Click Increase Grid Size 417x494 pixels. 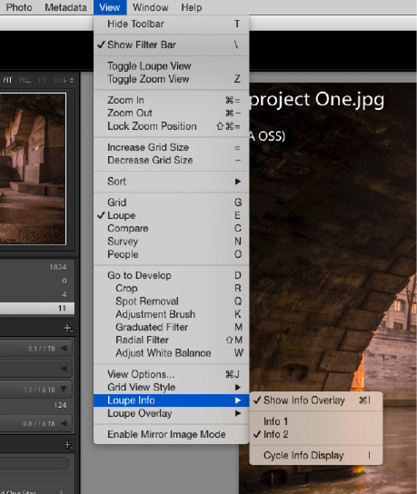coord(171,147)
